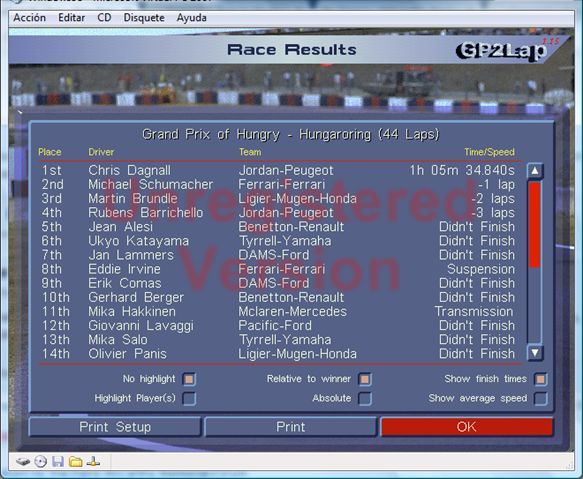The image size is (583, 479).
Task: Click the scroll up arrow of results list
Action: [x=535, y=171]
